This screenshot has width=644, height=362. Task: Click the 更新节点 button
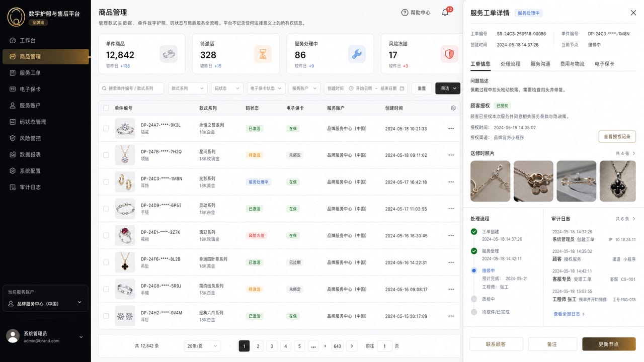609,344
